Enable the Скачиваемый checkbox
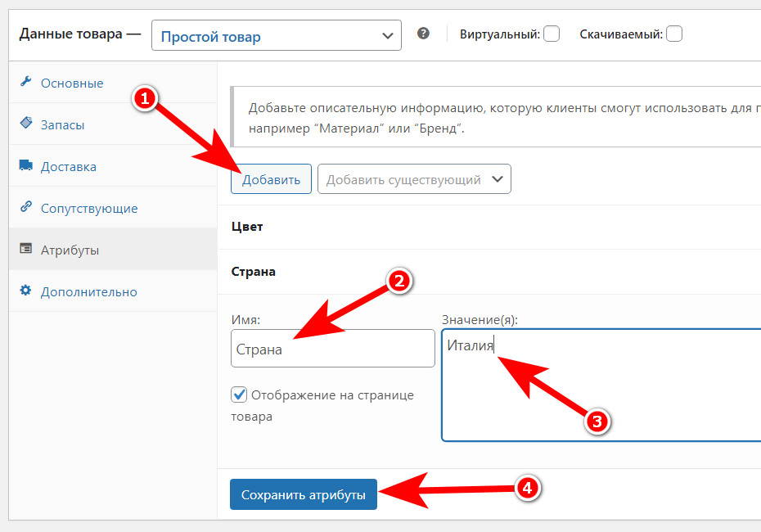The width and height of the screenshot is (761, 532). click(x=674, y=34)
